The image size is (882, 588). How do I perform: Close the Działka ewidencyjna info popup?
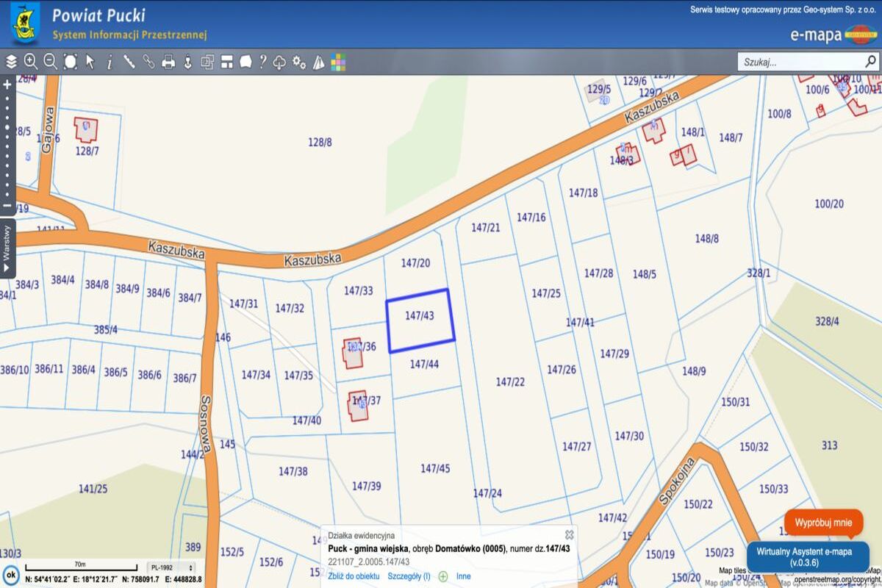(569, 535)
